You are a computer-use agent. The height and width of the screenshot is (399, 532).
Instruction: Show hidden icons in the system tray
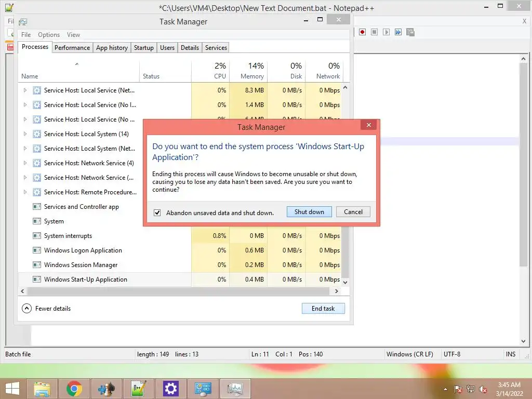pos(445,389)
